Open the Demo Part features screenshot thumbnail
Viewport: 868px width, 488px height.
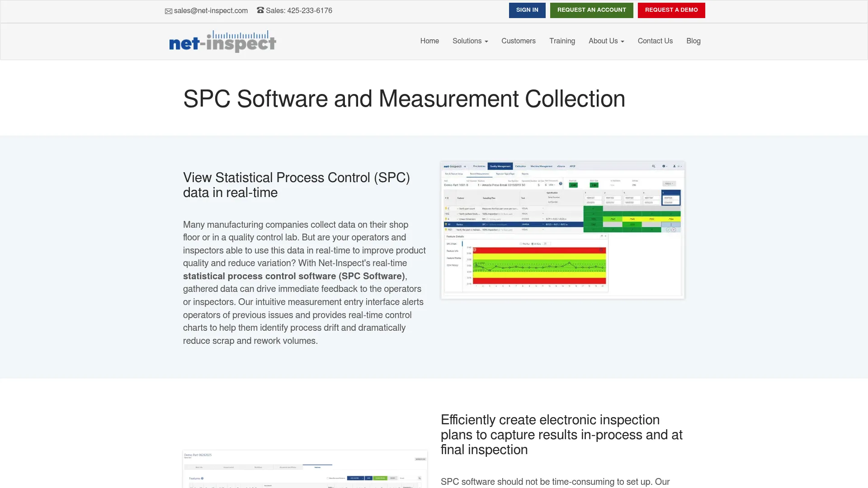(x=305, y=469)
